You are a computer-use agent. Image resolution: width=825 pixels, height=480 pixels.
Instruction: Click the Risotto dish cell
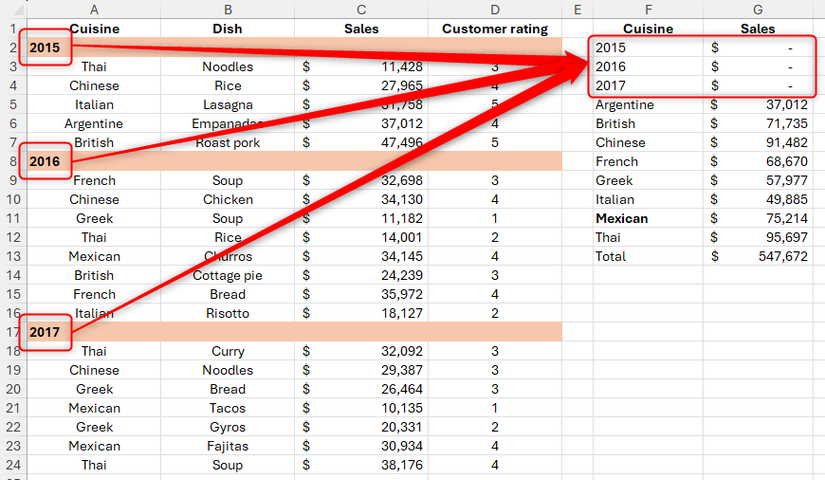pyautogui.click(x=227, y=313)
